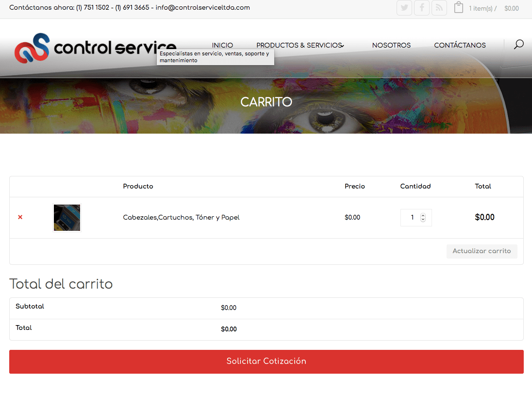This screenshot has width=532, height=397.
Task: Open the CONTÁCTANOS menu item
Action: point(460,45)
